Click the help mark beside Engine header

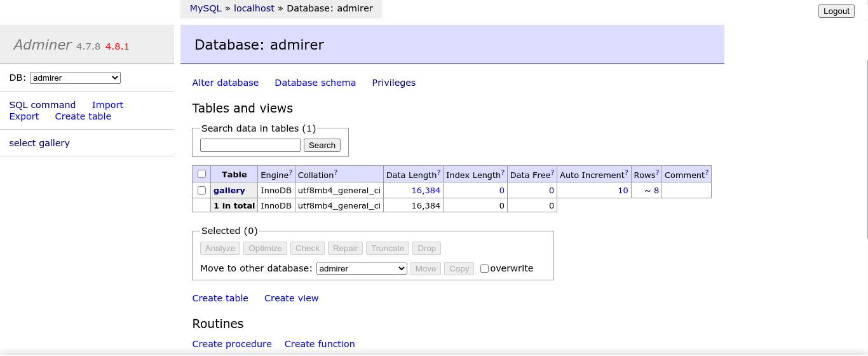[290, 172]
